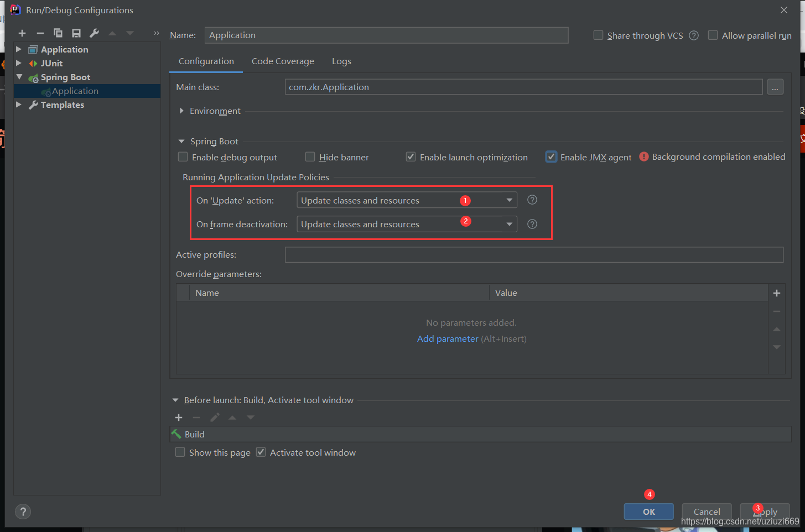Expand JUnit node in tree
Image resolution: width=805 pixels, height=532 pixels.
[x=19, y=63]
